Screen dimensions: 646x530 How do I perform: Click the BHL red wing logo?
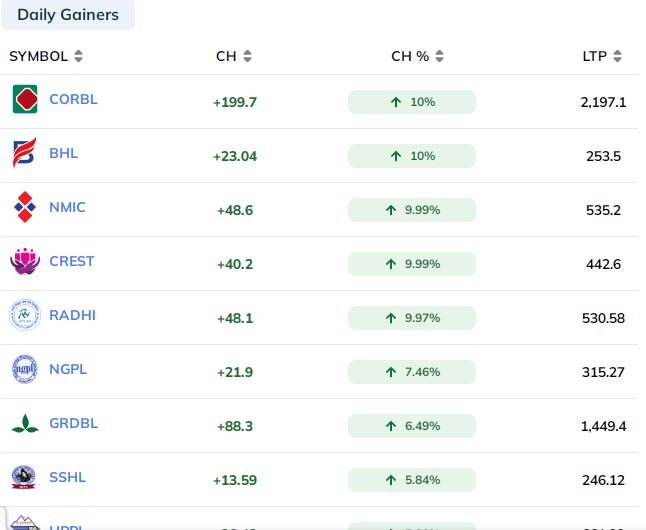coord(24,152)
